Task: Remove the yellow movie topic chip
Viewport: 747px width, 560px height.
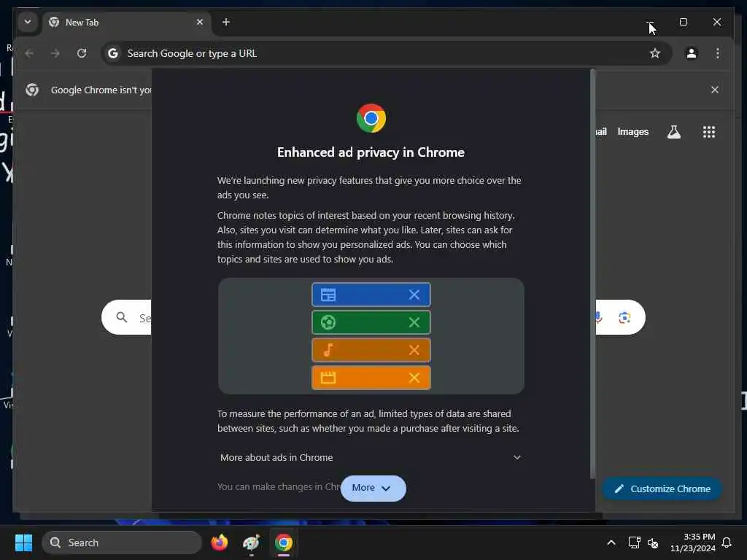Action: click(414, 378)
